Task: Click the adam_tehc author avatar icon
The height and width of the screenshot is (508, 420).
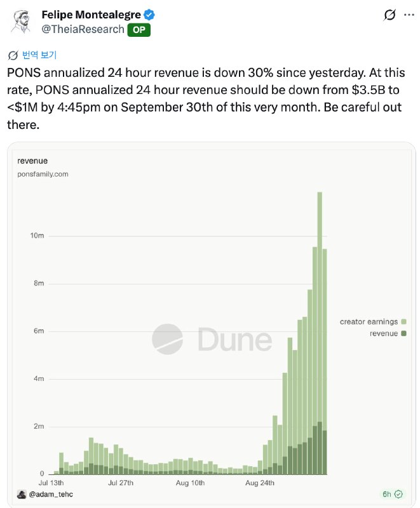Action: coord(22,494)
